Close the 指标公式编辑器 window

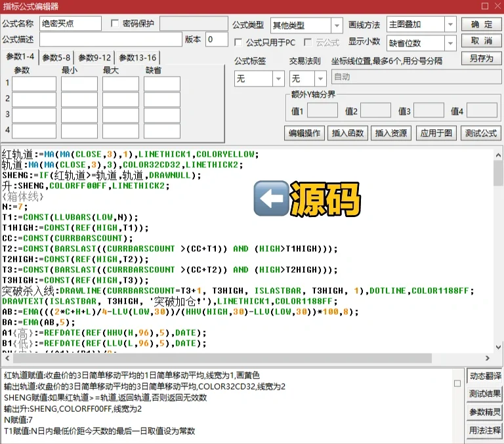coord(498,6)
